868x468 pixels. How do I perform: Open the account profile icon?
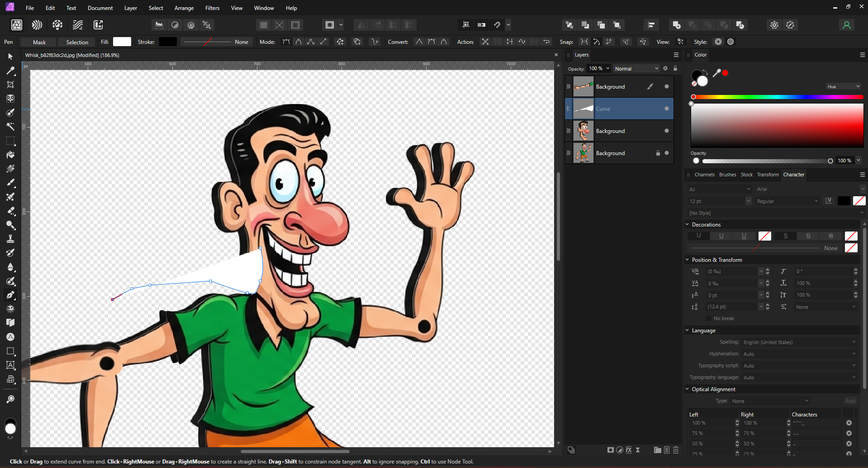click(847, 25)
